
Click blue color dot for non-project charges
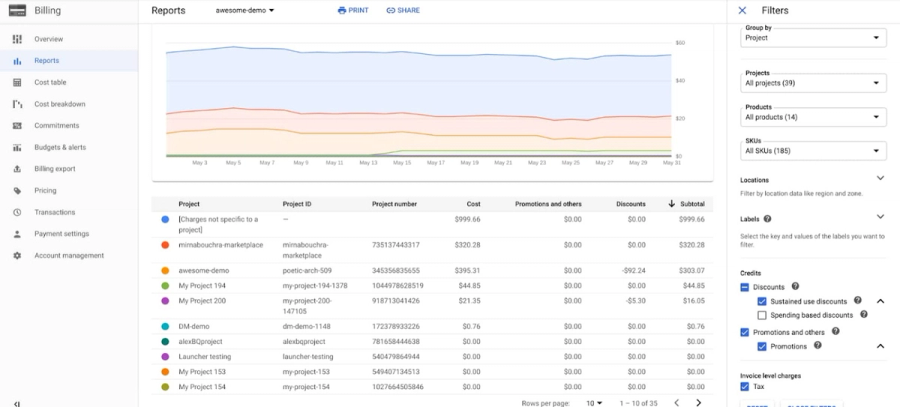point(165,219)
